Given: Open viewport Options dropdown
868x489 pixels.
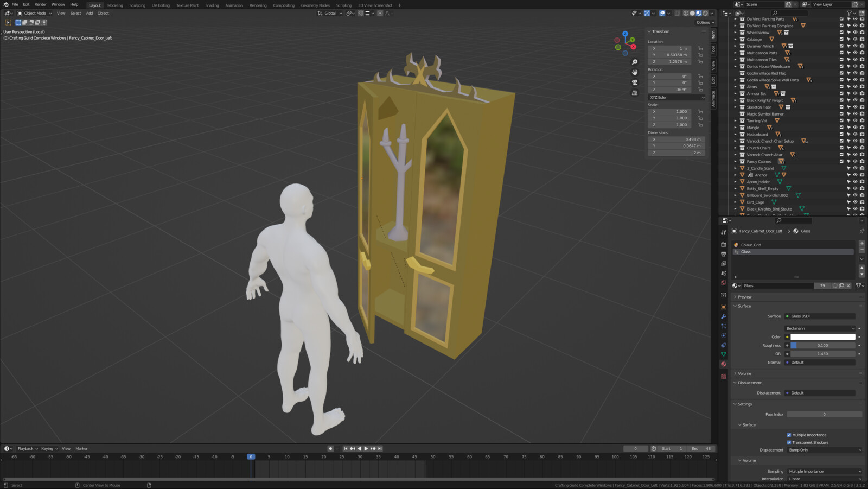Looking at the screenshot, I should [705, 22].
